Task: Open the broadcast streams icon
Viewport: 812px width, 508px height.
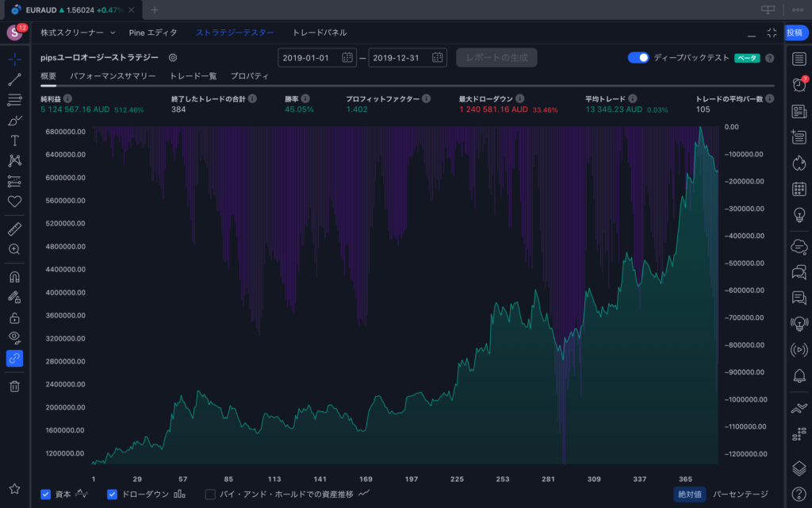Action: click(x=799, y=350)
